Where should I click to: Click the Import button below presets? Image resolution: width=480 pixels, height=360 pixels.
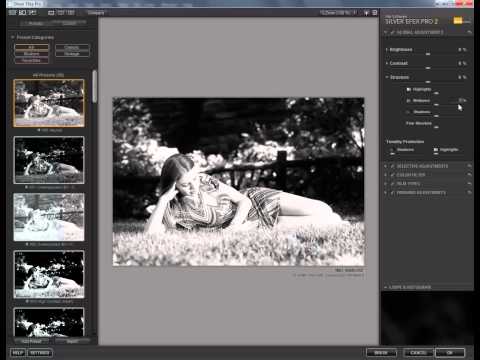pos(72,341)
